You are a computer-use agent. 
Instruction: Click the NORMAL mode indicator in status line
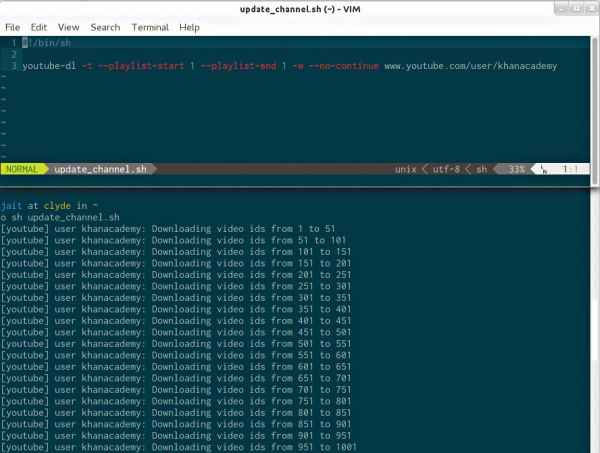point(22,169)
